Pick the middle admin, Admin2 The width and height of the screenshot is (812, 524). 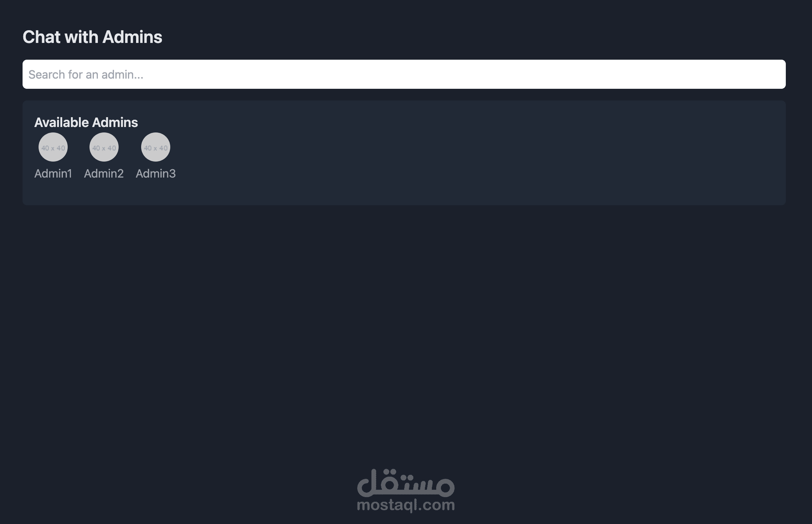(104, 156)
